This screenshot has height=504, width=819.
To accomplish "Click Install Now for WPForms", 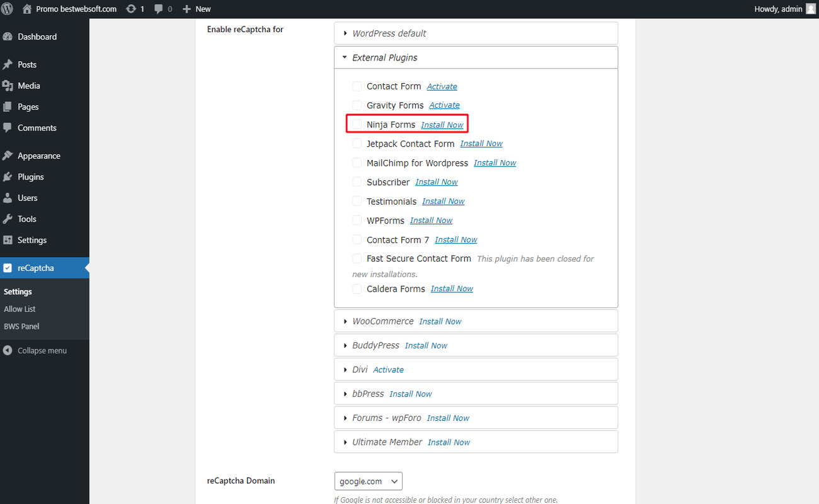I will point(432,220).
